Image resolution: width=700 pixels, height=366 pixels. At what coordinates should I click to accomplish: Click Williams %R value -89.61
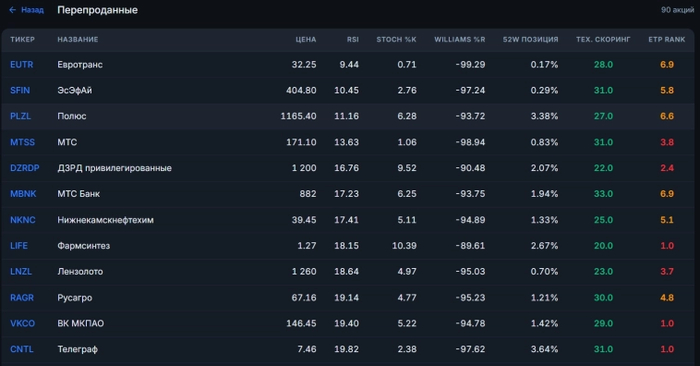(471, 245)
